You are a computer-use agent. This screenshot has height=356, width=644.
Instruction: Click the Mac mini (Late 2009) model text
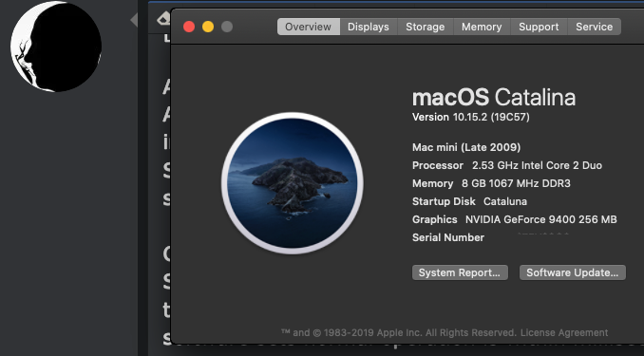pyautogui.click(x=466, y=147)
